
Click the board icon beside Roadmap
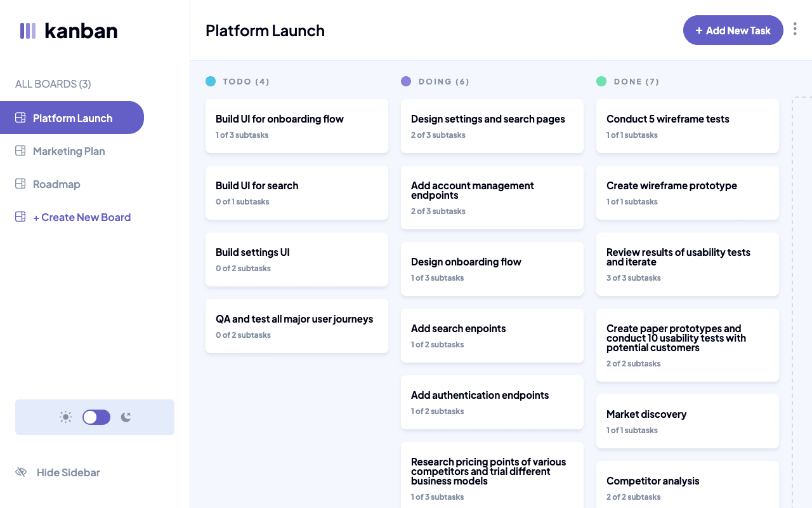[x=21, y=184]
